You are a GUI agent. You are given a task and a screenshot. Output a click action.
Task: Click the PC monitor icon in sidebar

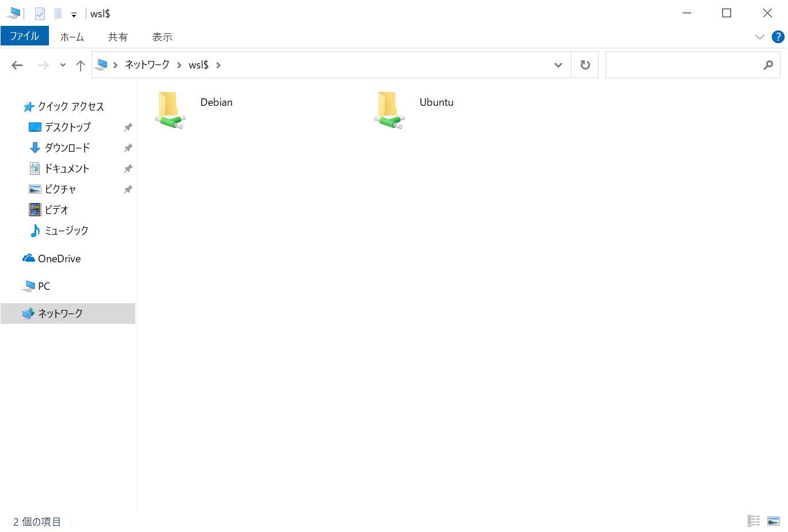click(x=28, y=286)
